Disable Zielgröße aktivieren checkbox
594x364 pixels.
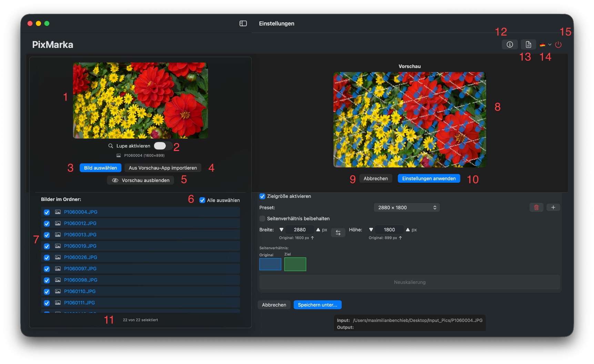point(262,196)
